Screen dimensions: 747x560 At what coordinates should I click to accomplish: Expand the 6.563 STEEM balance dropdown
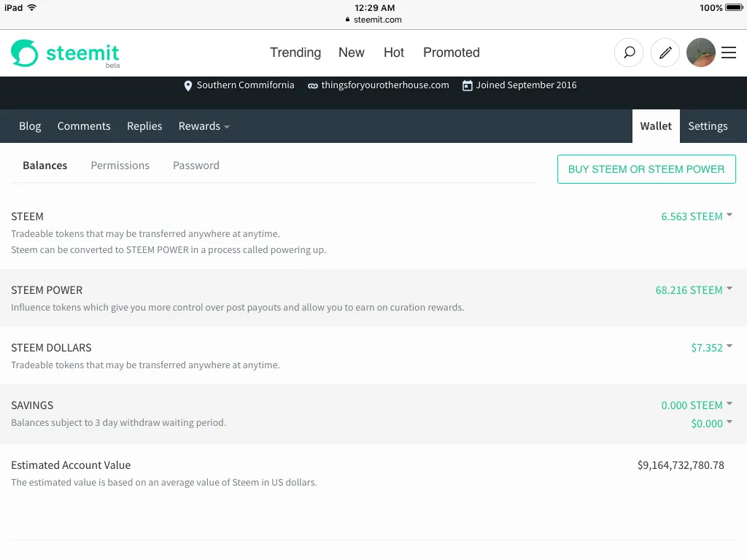(697, 217)
